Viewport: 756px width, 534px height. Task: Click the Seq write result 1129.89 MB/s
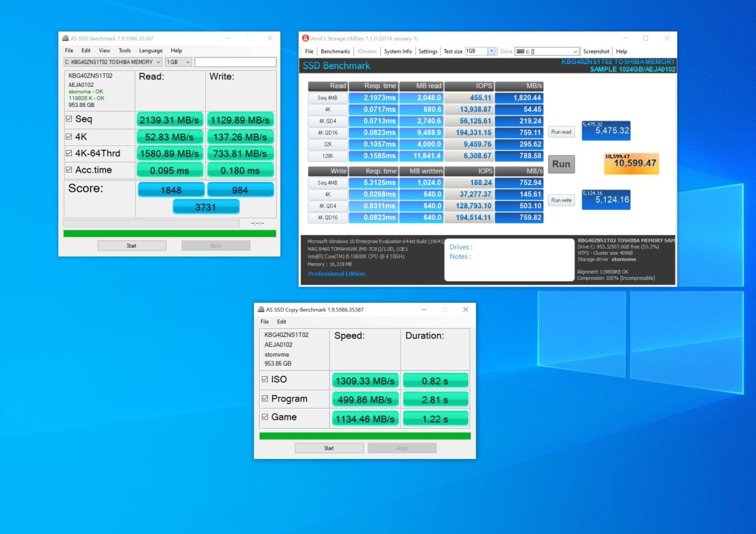click(240, 120)
